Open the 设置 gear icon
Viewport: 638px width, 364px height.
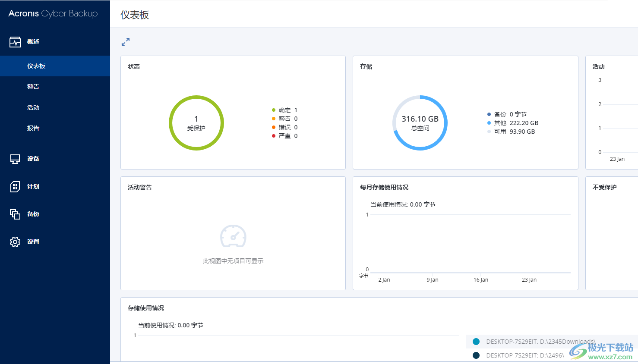click(15, 242)
